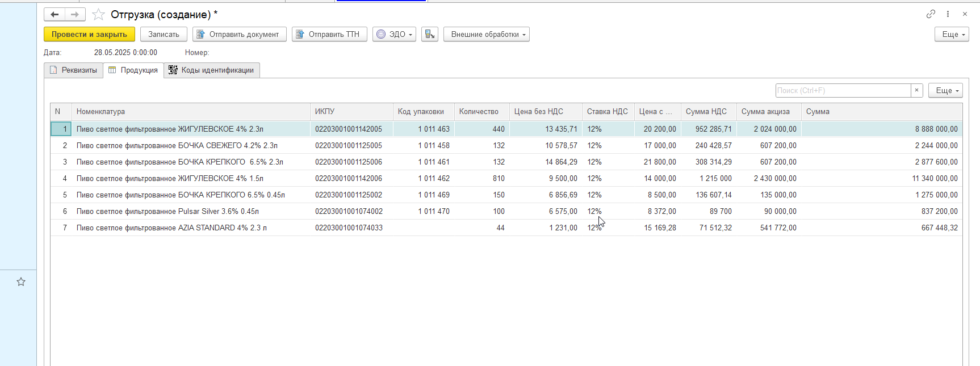The height and width of the screenshot is (366, 980).
Task: Switch to the Реквизиты tab
Action: click(74, 70)
